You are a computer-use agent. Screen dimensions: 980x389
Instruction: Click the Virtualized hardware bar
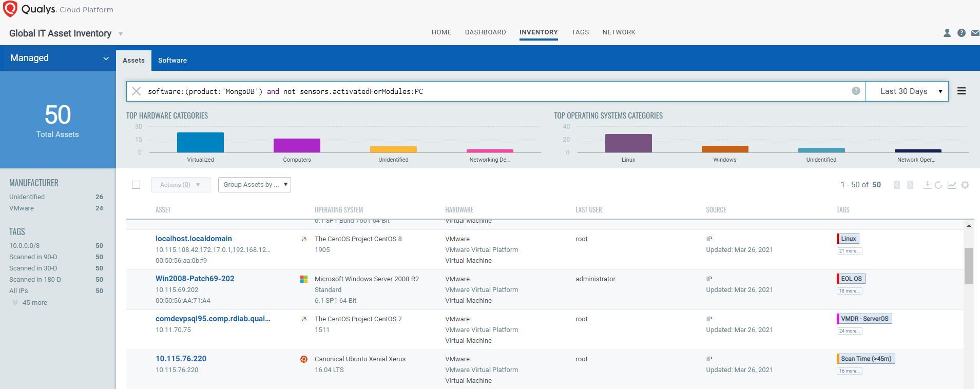[200, 143]
